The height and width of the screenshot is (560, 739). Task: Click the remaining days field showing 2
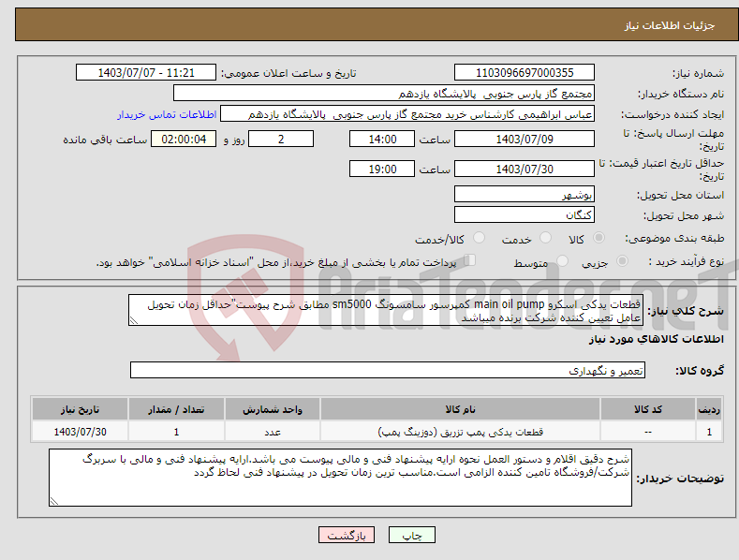[x=281, y=139]
